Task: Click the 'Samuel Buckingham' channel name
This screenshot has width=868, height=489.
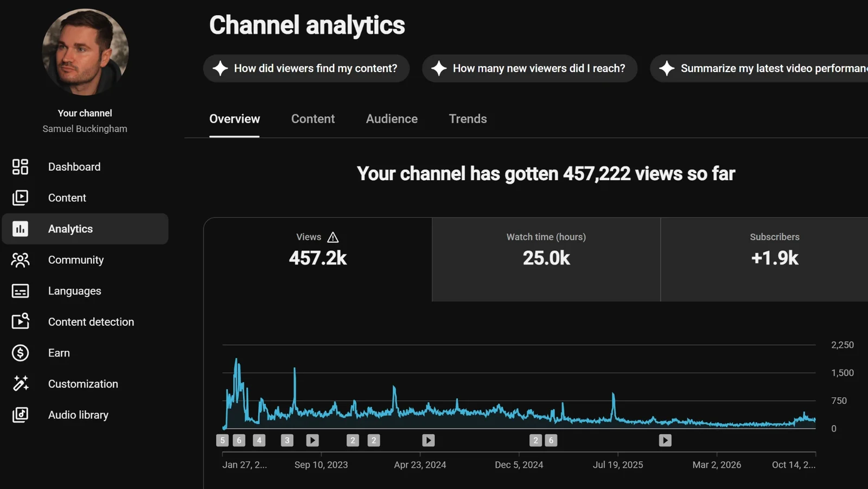Action: click(x=85, y=129)
